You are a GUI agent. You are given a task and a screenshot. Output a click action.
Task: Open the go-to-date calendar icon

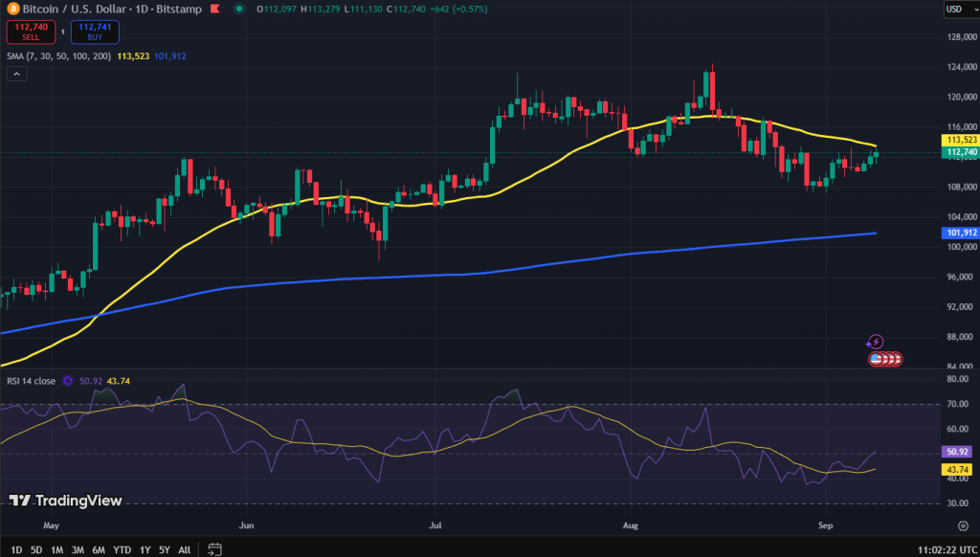coord(214,549)
